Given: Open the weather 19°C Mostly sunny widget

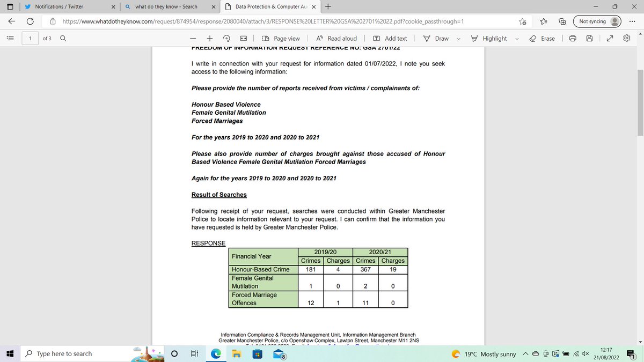Looking at the screenshot, I should pyautogui.click(x=484, y=354).
